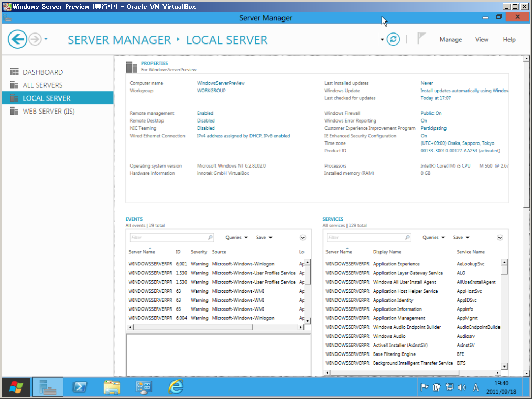Click the Server Manager taskbar icon
532x399 pixels.
point(48,387)
